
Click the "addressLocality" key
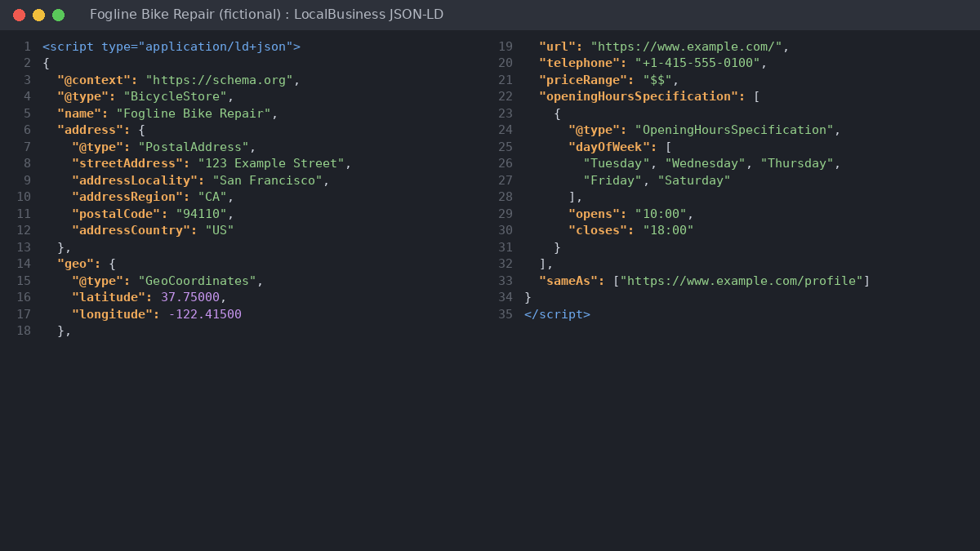(x=138, y=180)
